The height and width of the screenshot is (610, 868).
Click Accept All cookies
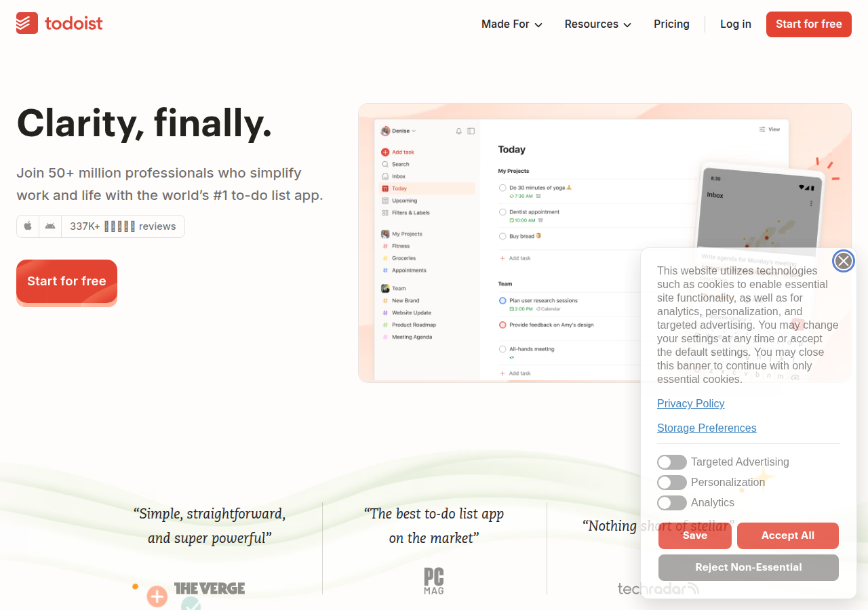coord(788,535)
